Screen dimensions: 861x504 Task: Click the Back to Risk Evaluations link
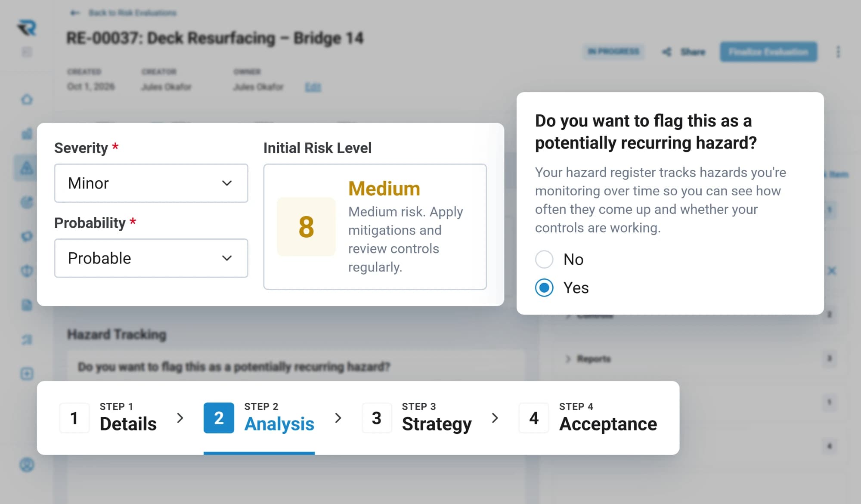[x=124, y=13]
